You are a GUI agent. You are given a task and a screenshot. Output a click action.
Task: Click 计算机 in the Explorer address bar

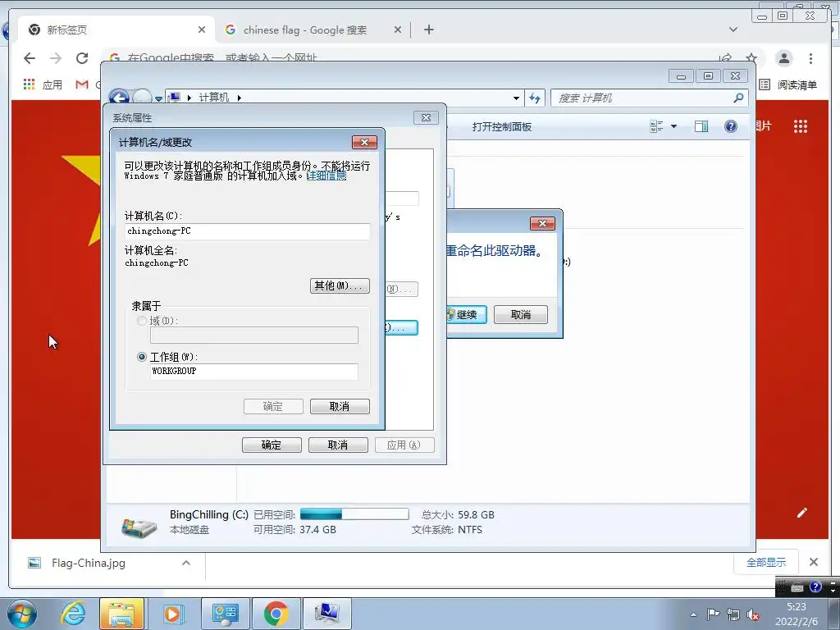(214, 98)
